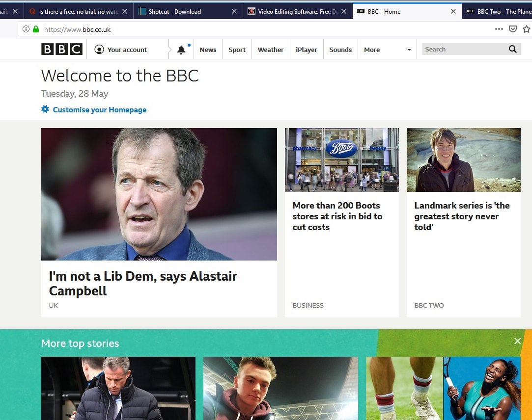Open the Weather section
The image size is (532, 420).
pyautogui.click(x=270, y=50)
